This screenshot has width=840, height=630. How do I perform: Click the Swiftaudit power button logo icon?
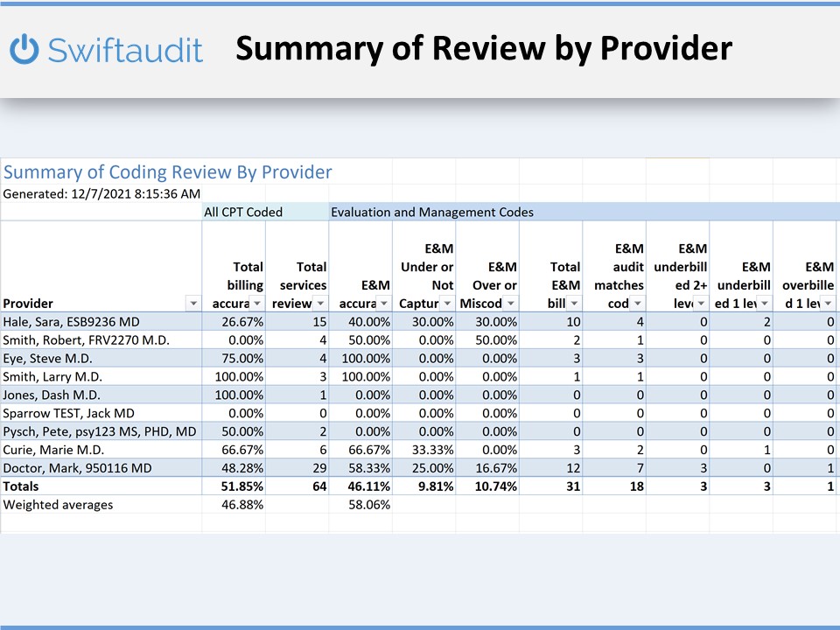pyautogui.click(x=24, y=50)
